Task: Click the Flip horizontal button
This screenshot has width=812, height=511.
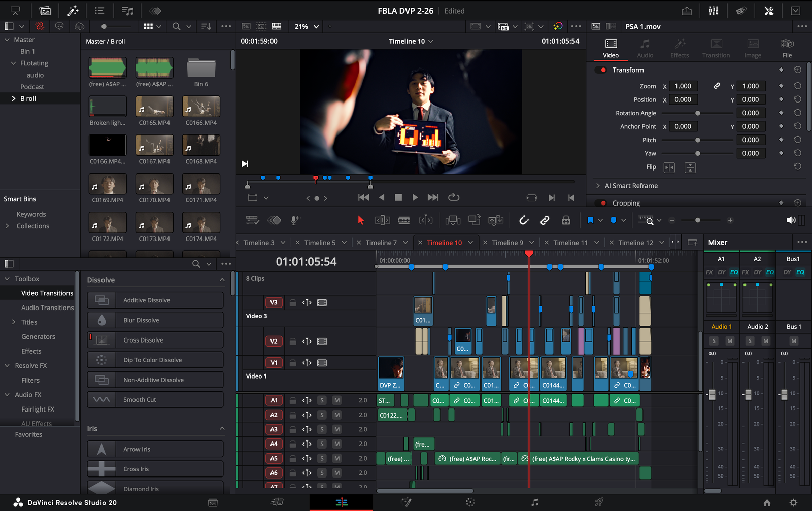Action: click(669, 167)
